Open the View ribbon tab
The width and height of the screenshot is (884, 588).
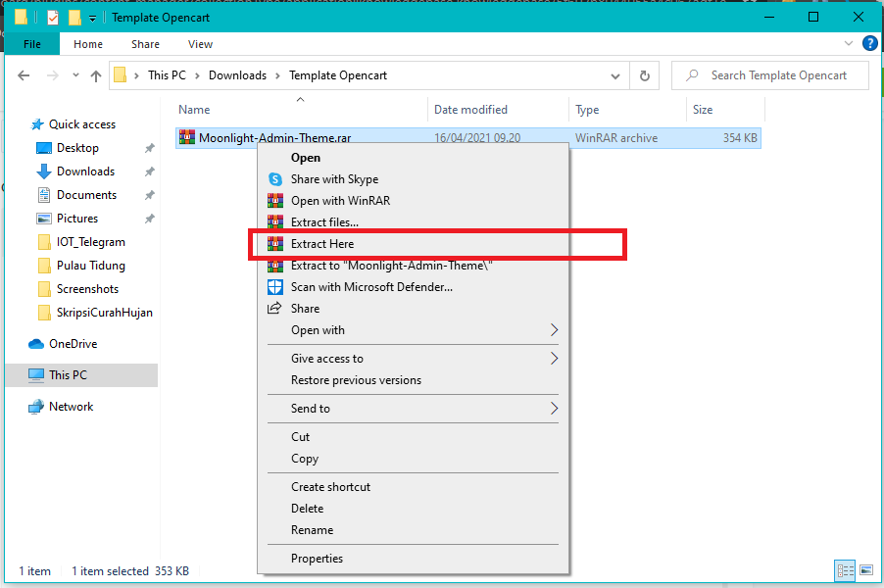coord(200,44)
